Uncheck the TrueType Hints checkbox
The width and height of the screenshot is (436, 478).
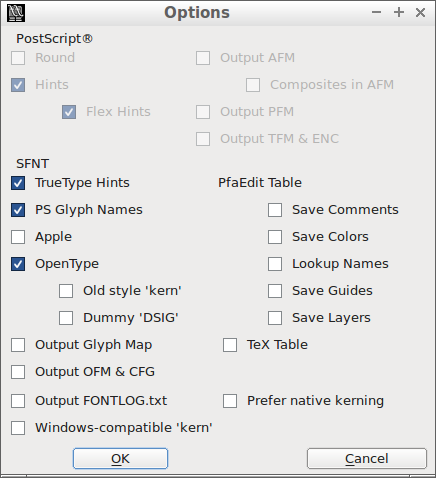coord(18,183)
